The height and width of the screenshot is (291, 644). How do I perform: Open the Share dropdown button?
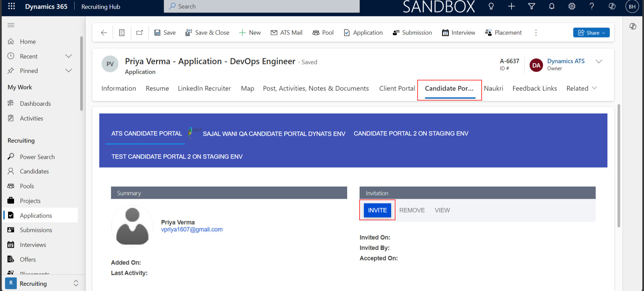[x=591, y=33]
